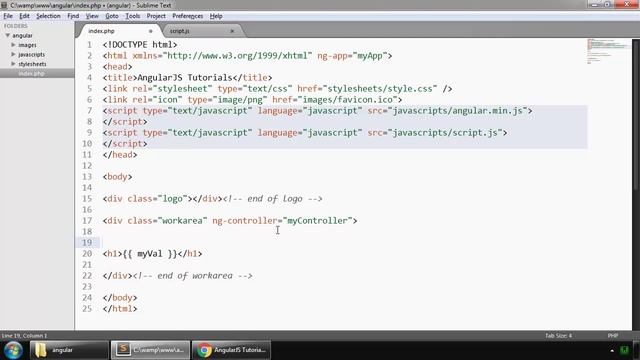
Task: Show hidden system tray icons arrow
Action: (612, 351)
